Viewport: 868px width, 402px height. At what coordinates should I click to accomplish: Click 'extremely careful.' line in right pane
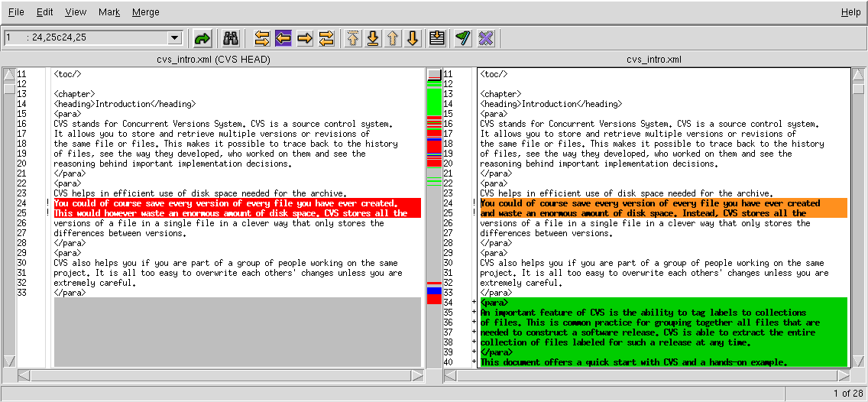521,283
